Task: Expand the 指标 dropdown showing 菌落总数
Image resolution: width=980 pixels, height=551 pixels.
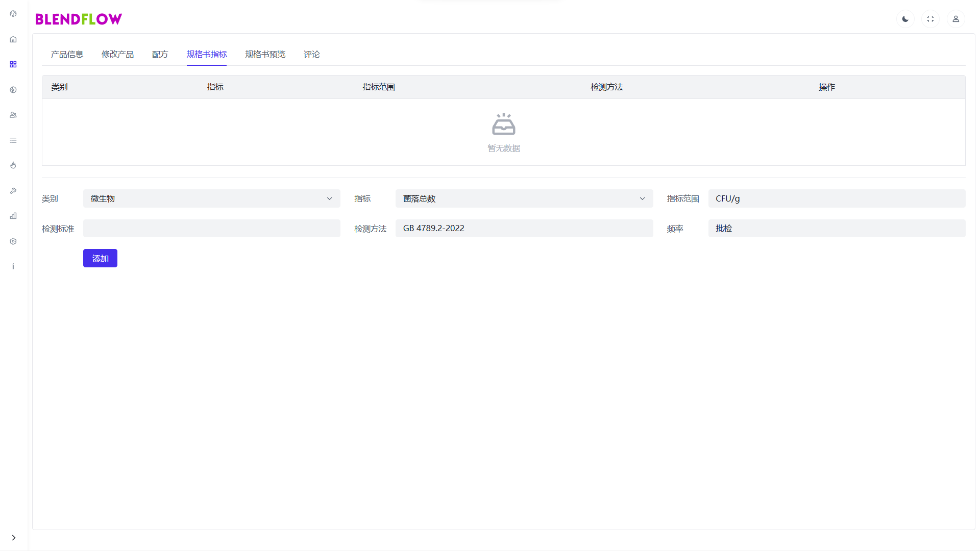Action: coord(524,198)
